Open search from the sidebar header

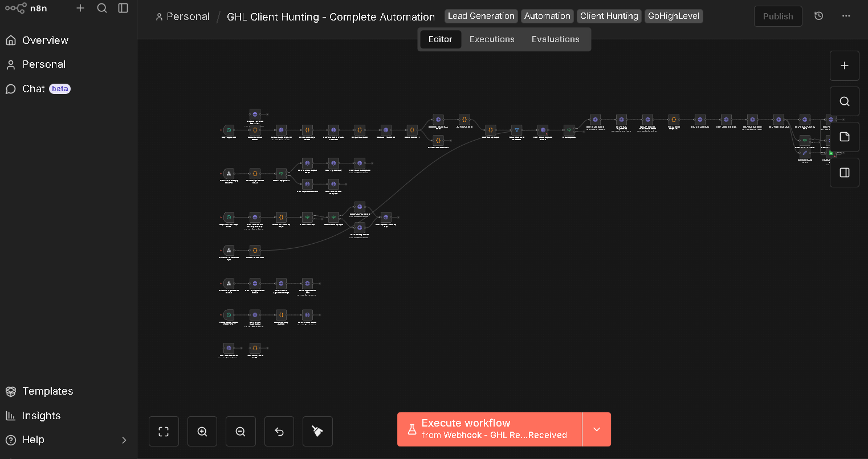coord(102,8)
